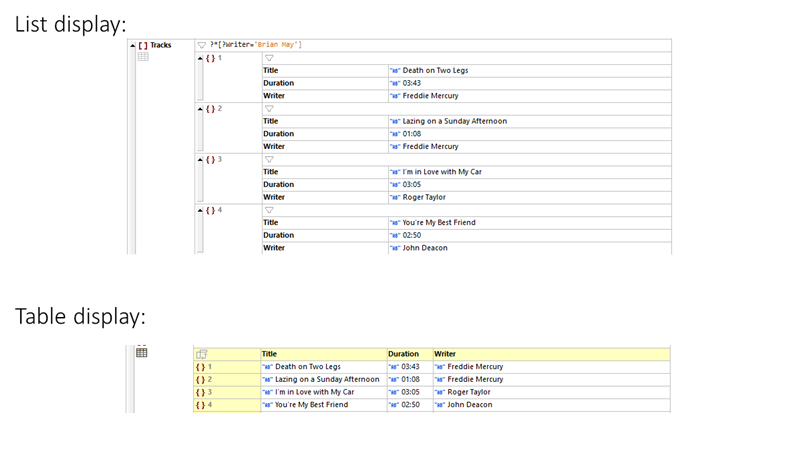This screenshot has height=449, width=800.
Task: Click the Duration column header in table
Action: tap(403, 354)
